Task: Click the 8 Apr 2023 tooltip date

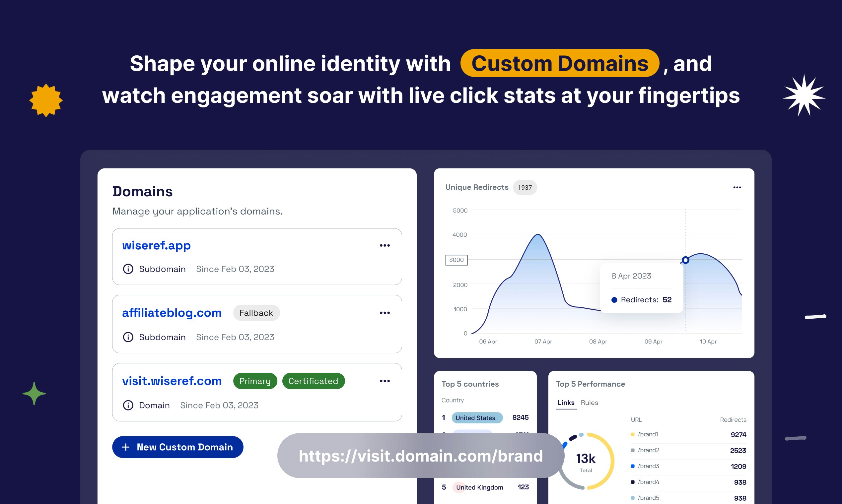Action: pyautogui.click(x=631, y=276)
